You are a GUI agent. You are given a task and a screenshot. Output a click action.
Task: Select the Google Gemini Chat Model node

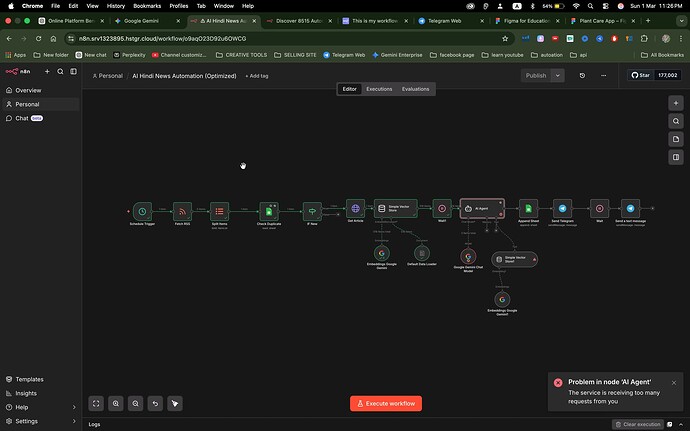467,256
